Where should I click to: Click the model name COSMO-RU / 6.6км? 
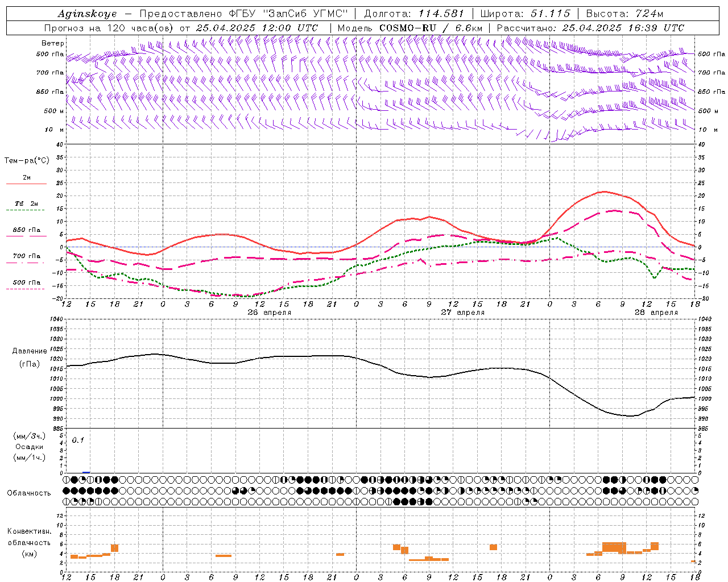[x=431, y=28]
